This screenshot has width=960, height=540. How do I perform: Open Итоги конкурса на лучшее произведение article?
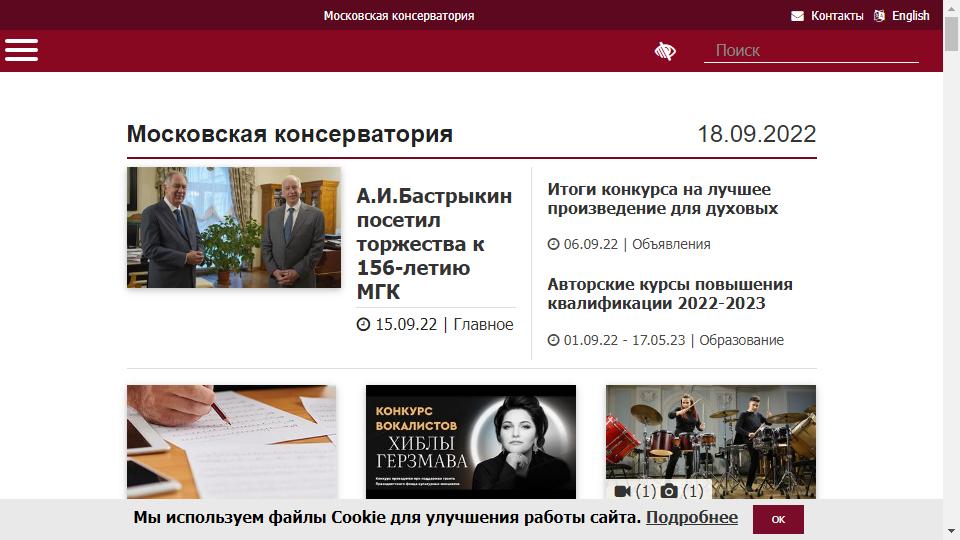(662, 199)
